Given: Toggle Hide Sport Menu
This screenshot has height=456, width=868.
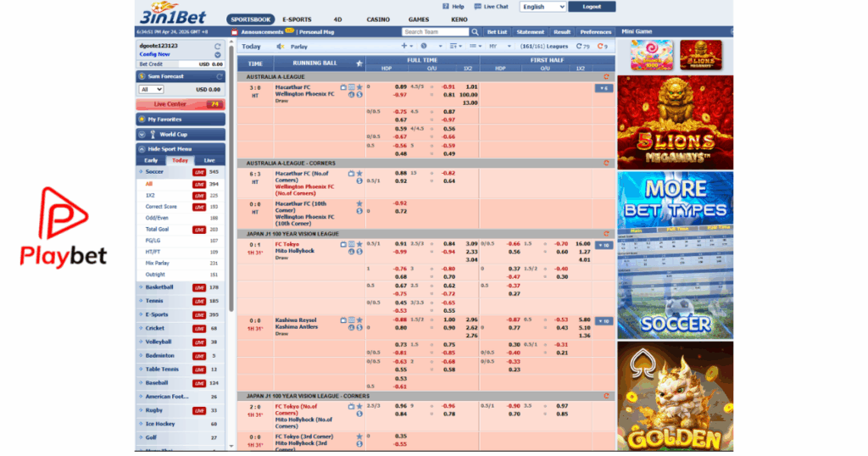Looking at the screenshot, I should pyautogui.click(x=181, y=149).
